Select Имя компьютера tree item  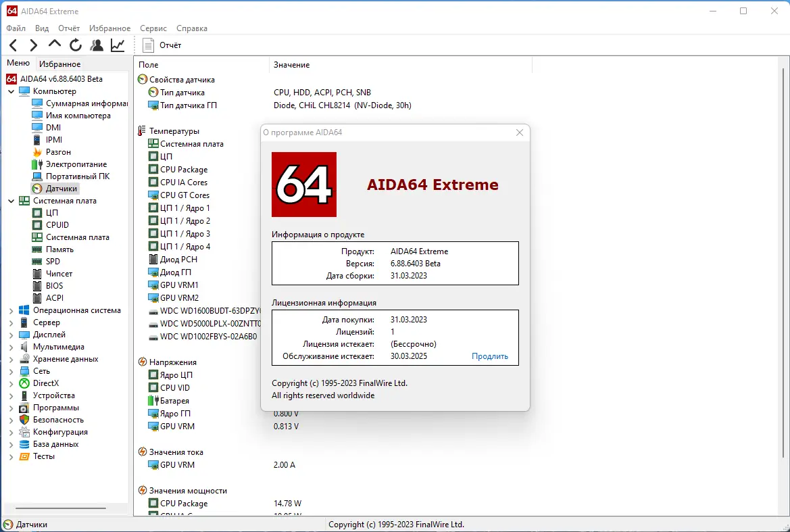(71, 116)
